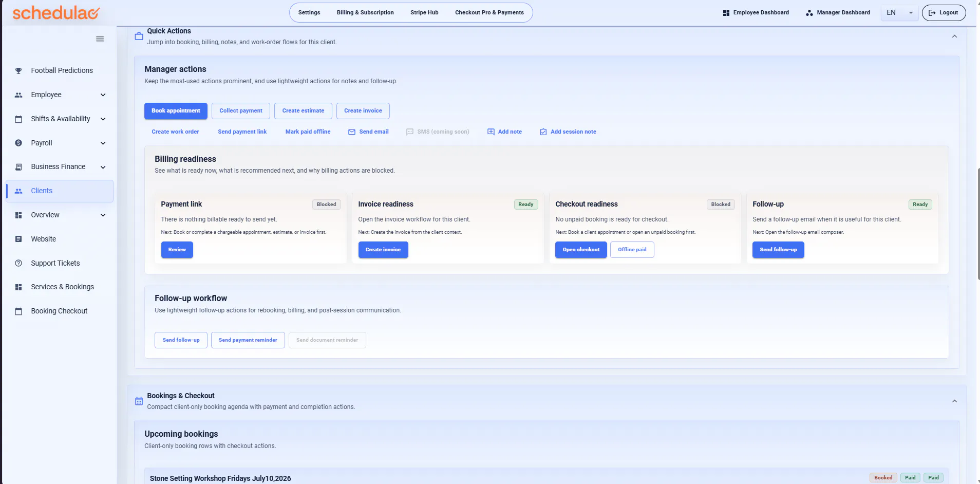980x484 pixels.
Task: Expand the Payroll sidebar menu
Action: click(x=103, y=143)
